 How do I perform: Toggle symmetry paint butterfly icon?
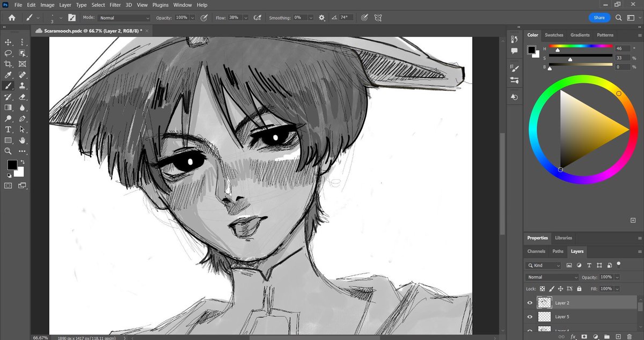(378, 18)
